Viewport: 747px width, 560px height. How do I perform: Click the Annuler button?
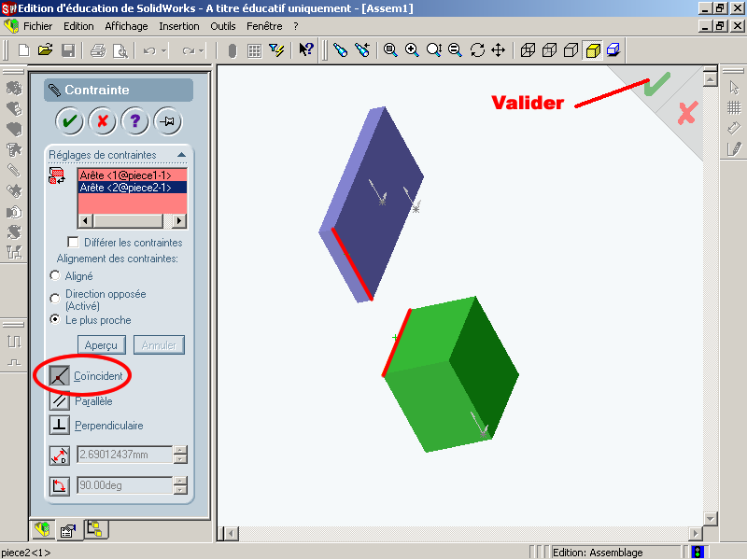pyautogui.click(x=159, y=344)
